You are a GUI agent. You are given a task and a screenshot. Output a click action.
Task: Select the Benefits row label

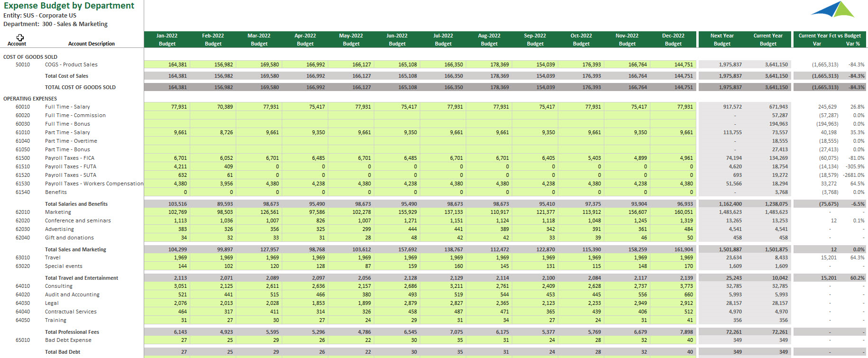click(56, 192)
